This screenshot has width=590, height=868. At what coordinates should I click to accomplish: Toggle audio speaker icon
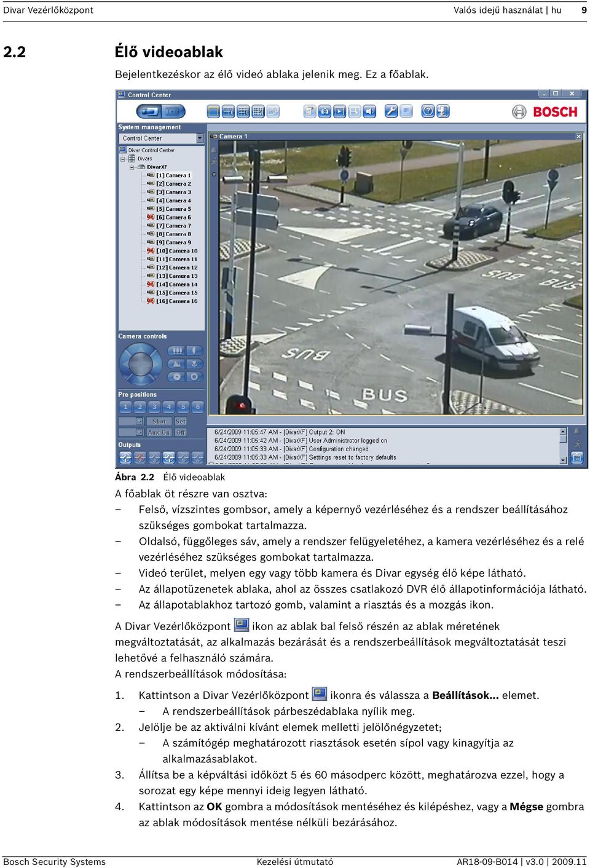coord(369,111)
